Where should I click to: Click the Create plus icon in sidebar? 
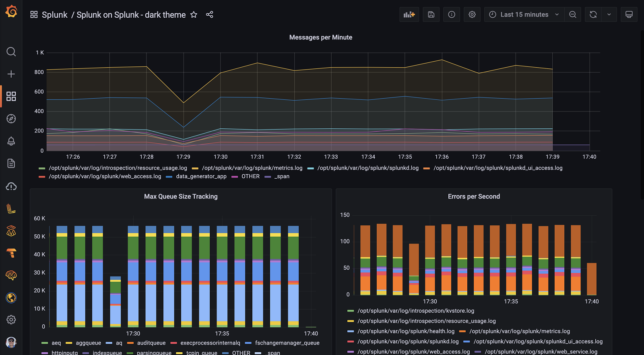coord(11,74)
